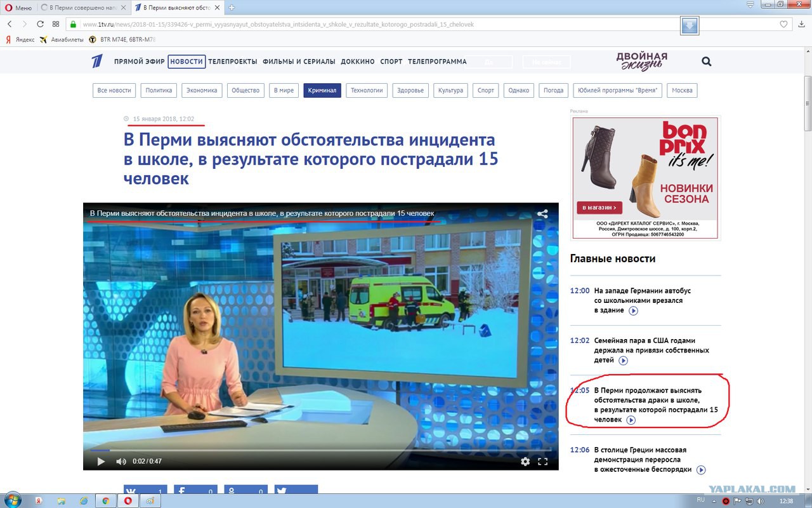Select the Новости menu item
Viewport: 812px width, 508px height.
(187, 62)
